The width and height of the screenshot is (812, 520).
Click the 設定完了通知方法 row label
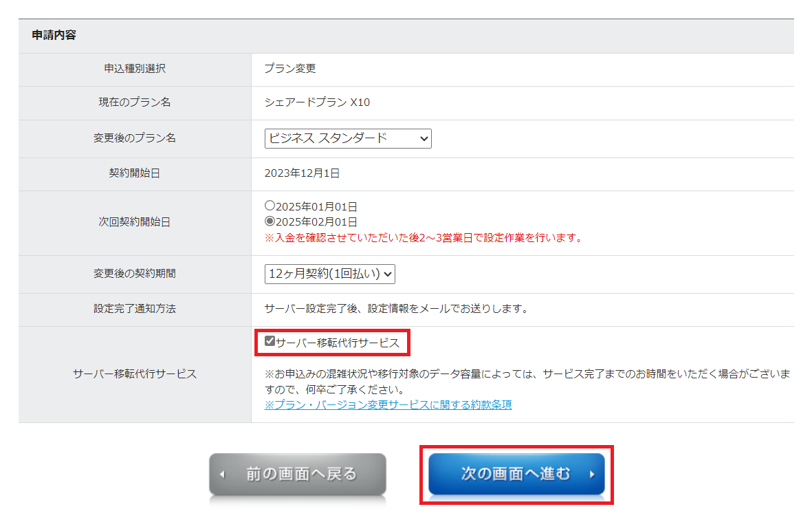pos(135,309)
